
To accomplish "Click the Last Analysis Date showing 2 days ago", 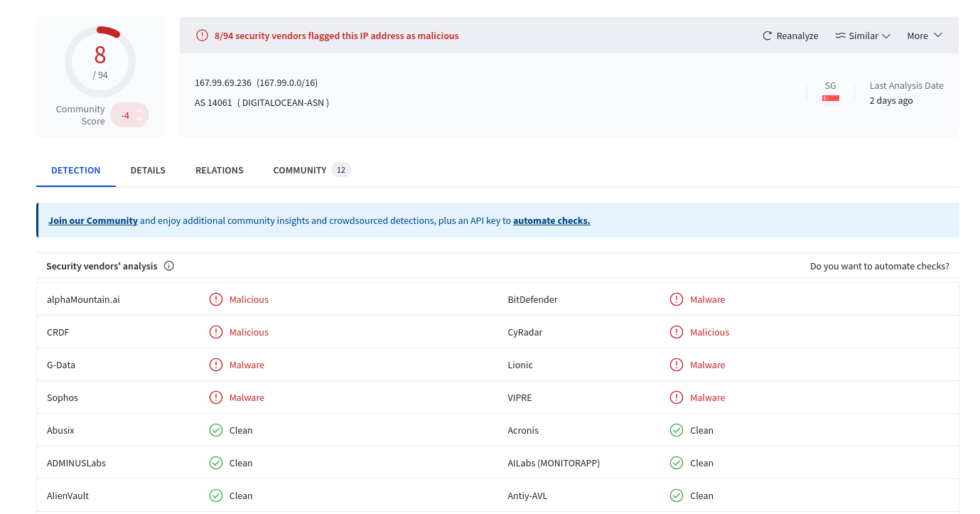I will [891, 100].
